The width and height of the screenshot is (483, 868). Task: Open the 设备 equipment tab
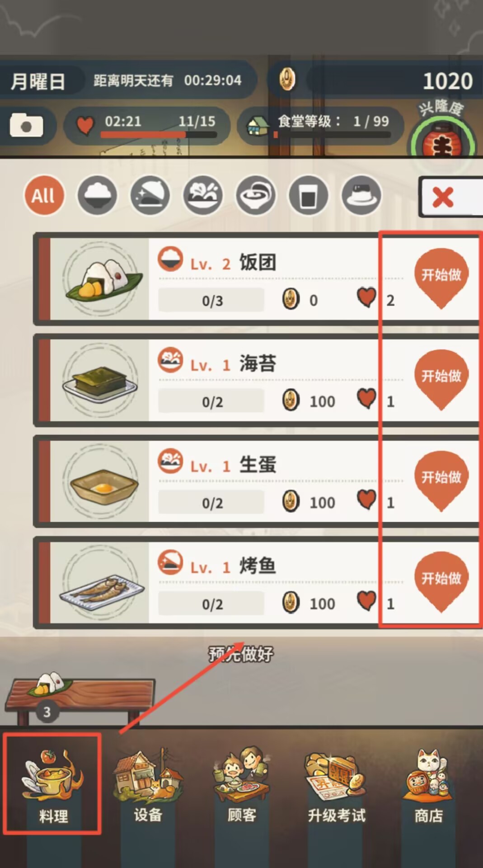pos(148,785)
